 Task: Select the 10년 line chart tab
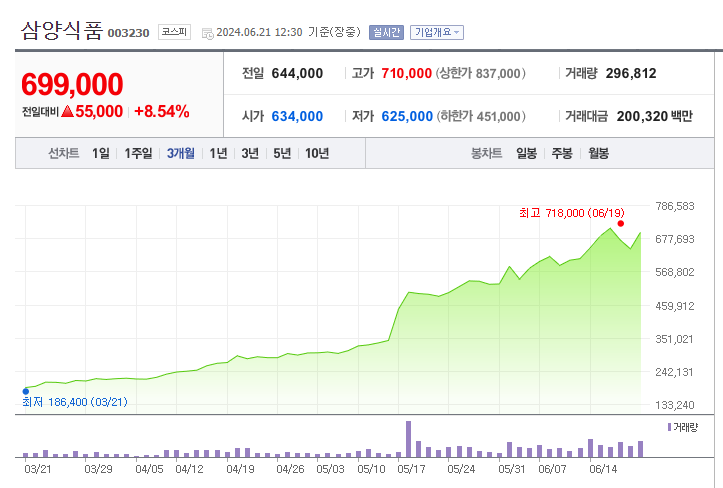(317, 153)
